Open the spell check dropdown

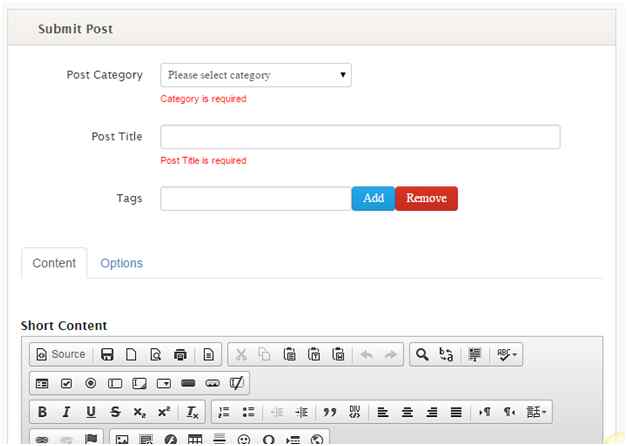[508, 354]
